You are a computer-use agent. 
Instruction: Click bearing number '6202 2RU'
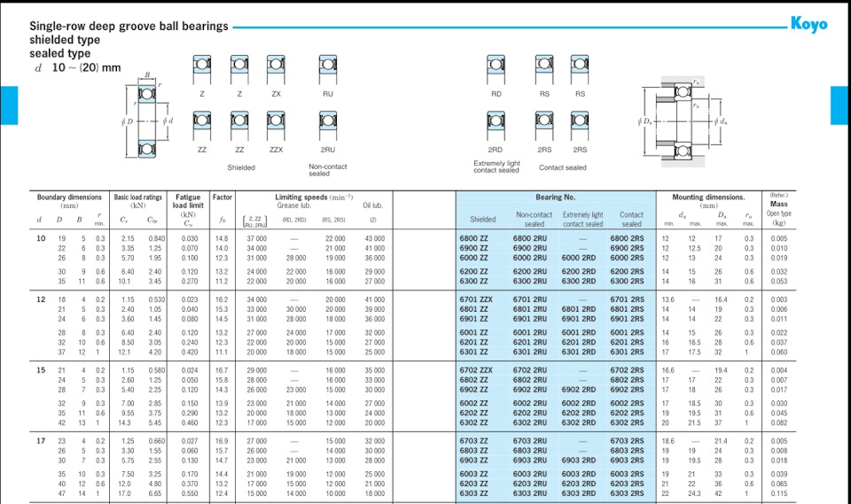point(530,414)
